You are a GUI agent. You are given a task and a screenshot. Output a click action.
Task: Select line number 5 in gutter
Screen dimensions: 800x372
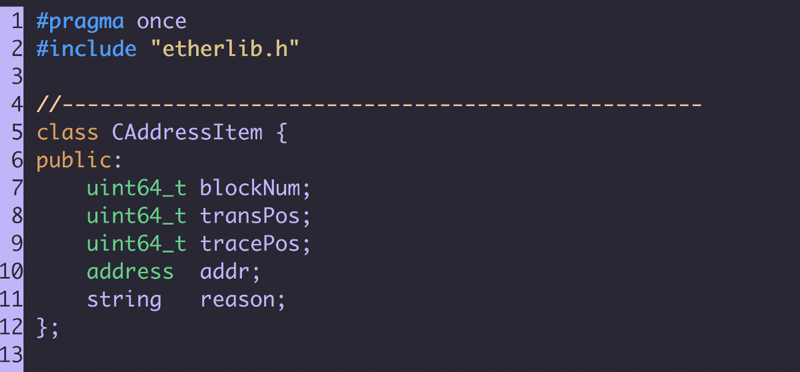tap(17, 133)
